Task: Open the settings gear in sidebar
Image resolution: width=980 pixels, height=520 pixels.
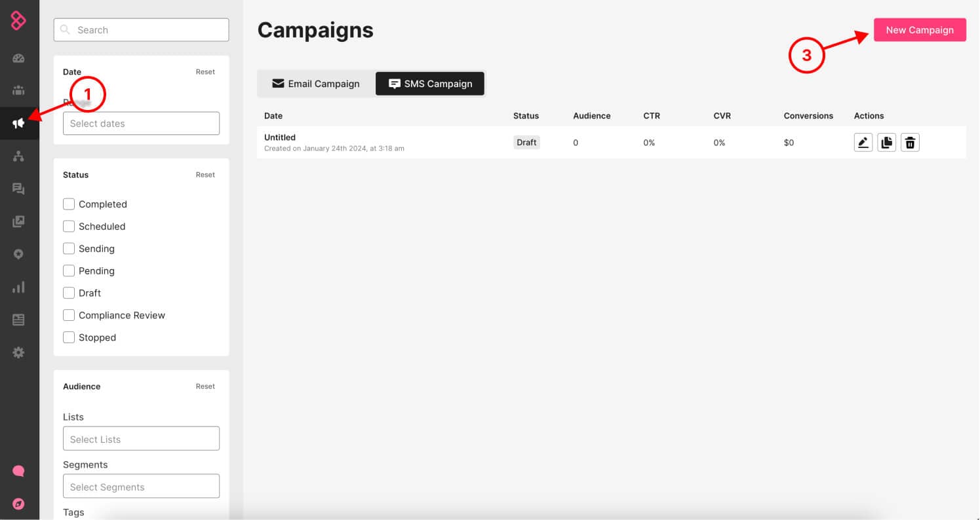Action: click(x=18, y=352)
